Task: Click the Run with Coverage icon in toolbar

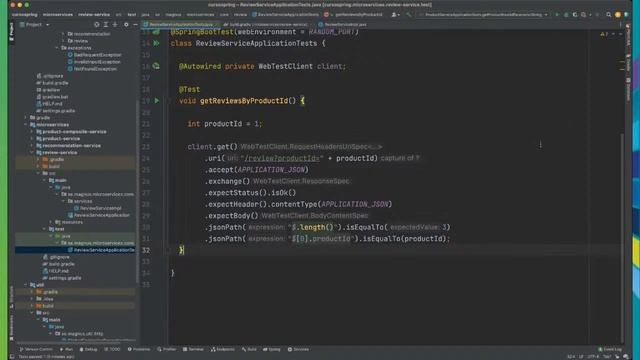Action: [x=575, y=15]
